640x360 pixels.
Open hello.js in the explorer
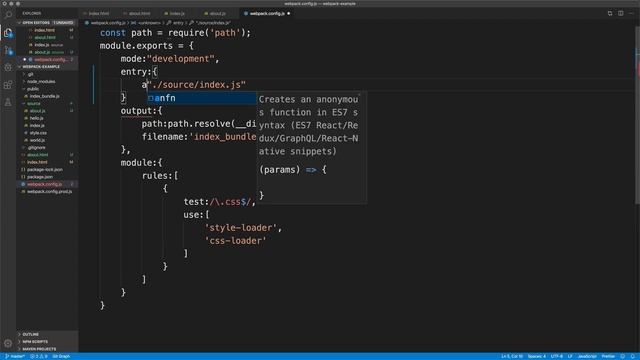pos(36,118)
